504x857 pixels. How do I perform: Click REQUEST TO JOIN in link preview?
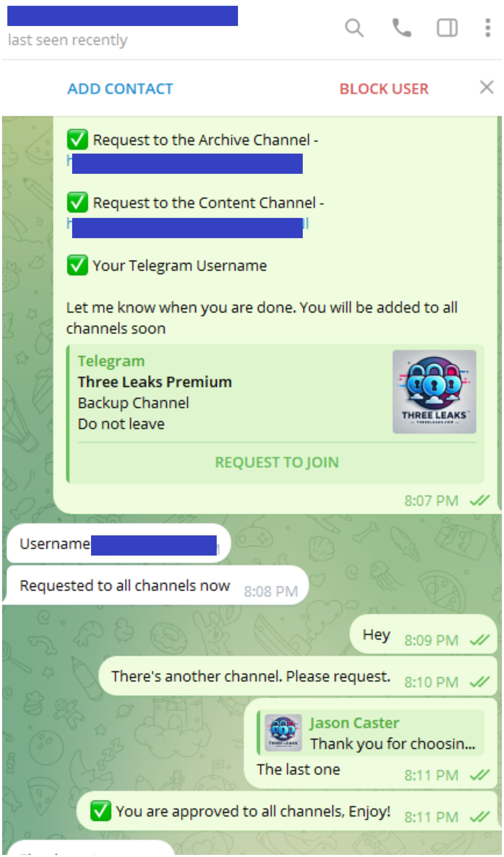point(277,463)
